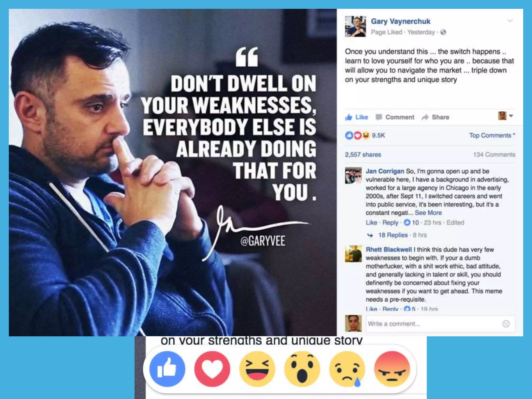Choose the red Love heart reaction

(x=212, y=369)
